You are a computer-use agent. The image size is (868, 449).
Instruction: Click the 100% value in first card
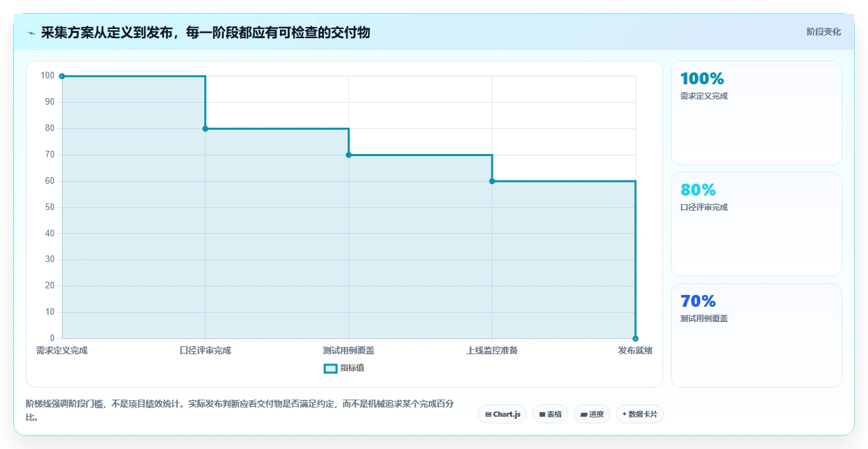click(702, 79)
